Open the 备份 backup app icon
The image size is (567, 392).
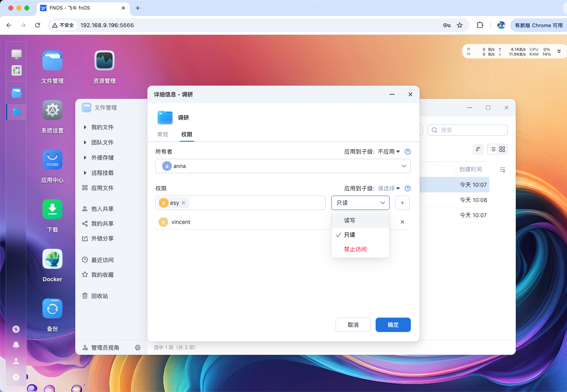click(52, 309)
